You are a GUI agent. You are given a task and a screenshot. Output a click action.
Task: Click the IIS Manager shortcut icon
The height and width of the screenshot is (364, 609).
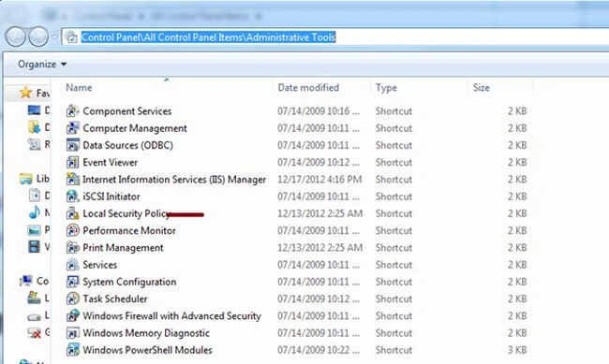[73, 180]
